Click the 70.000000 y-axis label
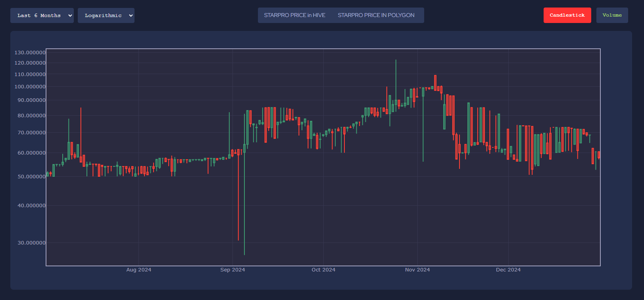Screen dimensions: 644x300 [x=32, y=132]
